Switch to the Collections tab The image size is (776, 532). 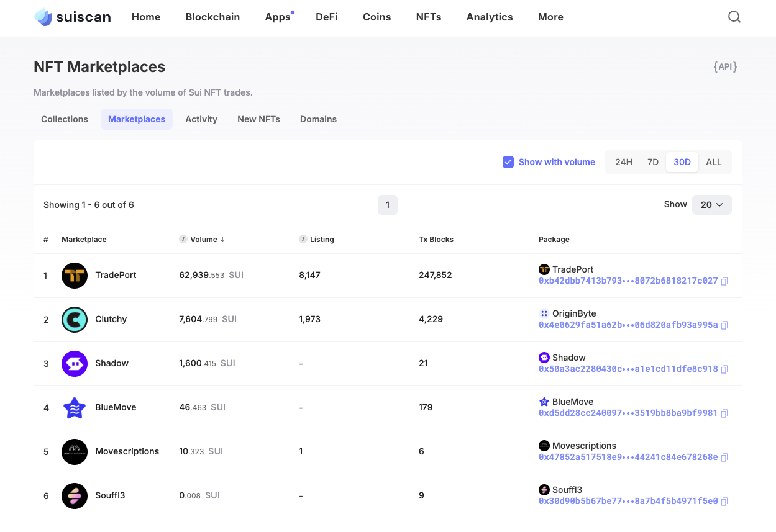tap(65, 119)
